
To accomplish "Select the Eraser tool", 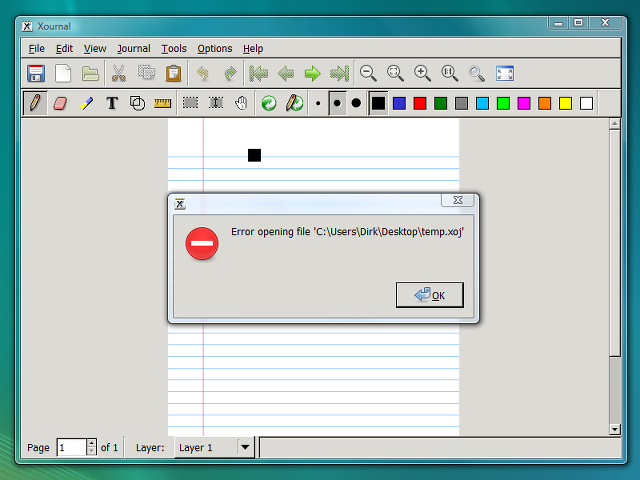I will 60,103.
